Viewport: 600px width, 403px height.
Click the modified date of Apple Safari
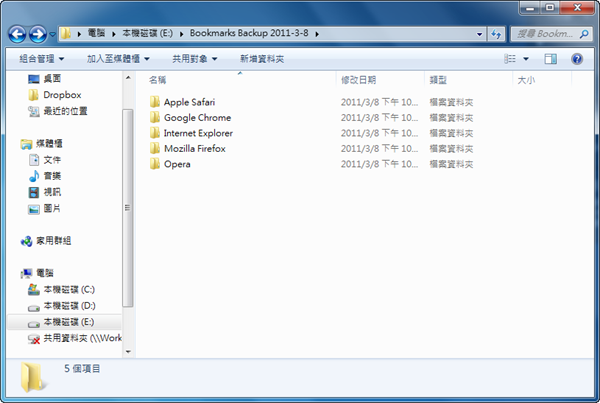point(379,102)
